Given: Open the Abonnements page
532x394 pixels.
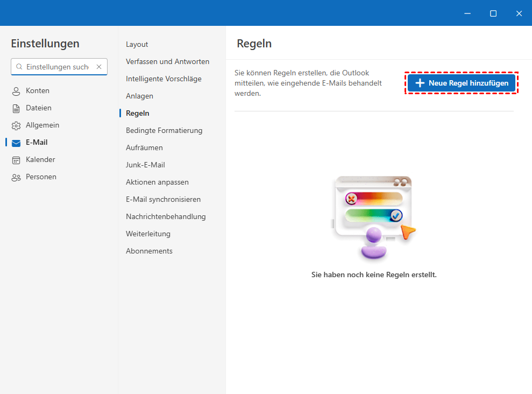Looking at the screenshot, I should [x=149, y=251].
